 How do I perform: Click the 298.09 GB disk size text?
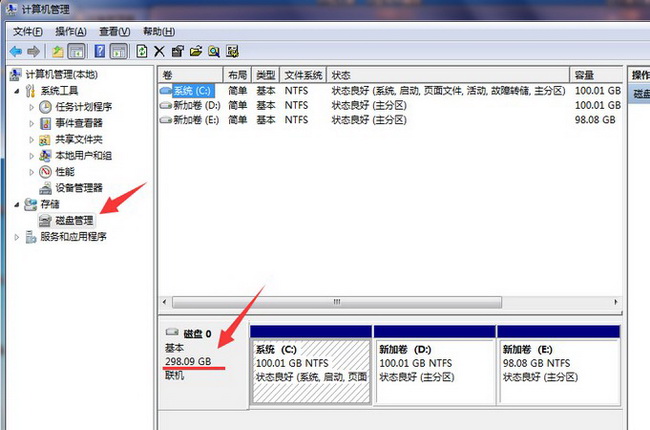point(188,361)
